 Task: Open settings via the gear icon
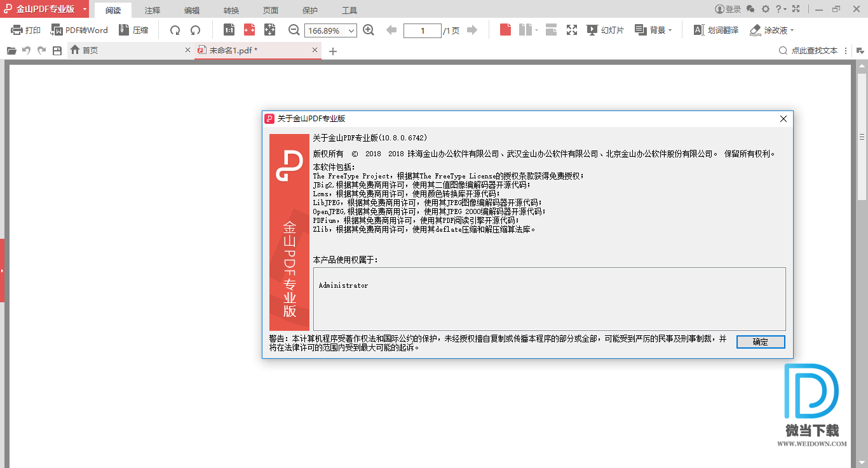coord(766,10)
